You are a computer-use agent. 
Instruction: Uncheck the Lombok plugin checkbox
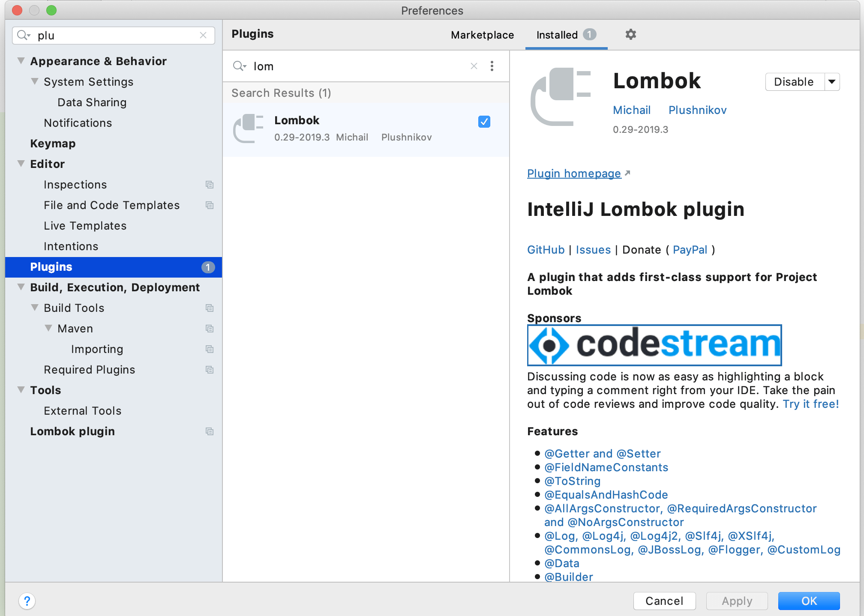pos(483,122)
